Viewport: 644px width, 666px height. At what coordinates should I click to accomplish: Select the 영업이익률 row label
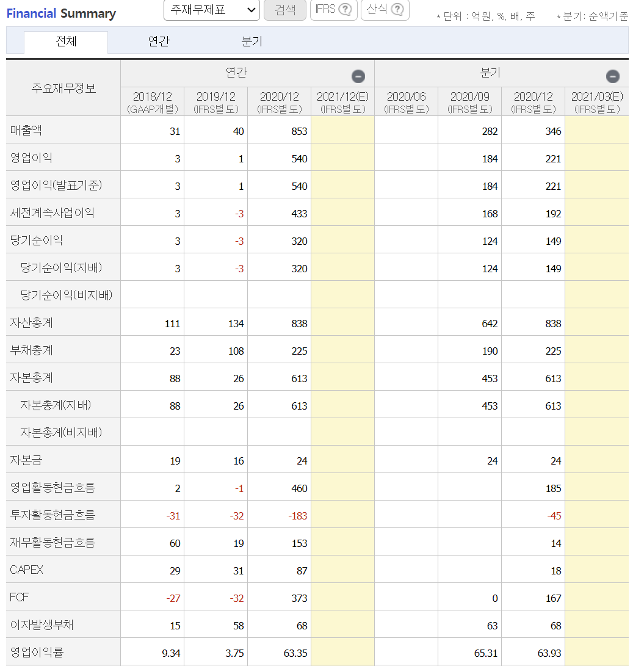point(37,653)
